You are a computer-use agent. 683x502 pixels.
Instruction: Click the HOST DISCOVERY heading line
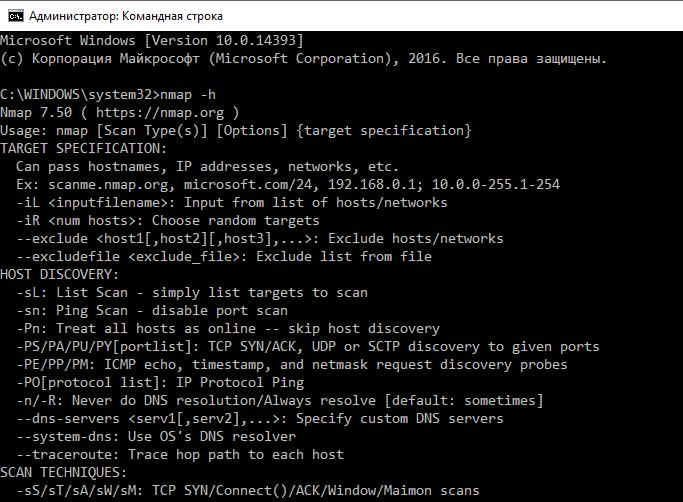click(x=59, y=274)
